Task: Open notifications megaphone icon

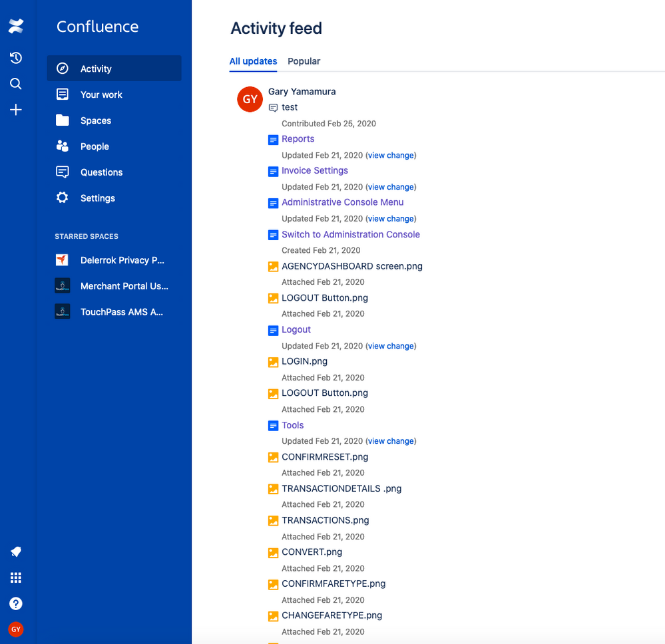Action: pos(16,552)
